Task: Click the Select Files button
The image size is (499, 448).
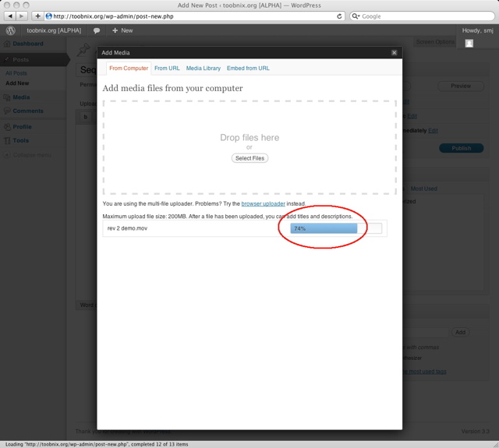Action: (x=249, y=158)
